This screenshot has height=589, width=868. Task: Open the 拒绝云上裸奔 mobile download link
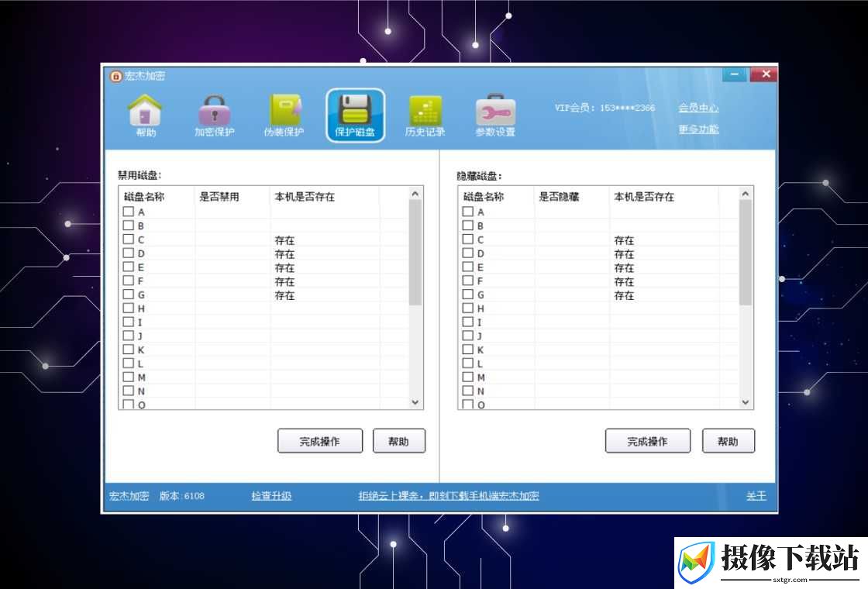[449, 495]
